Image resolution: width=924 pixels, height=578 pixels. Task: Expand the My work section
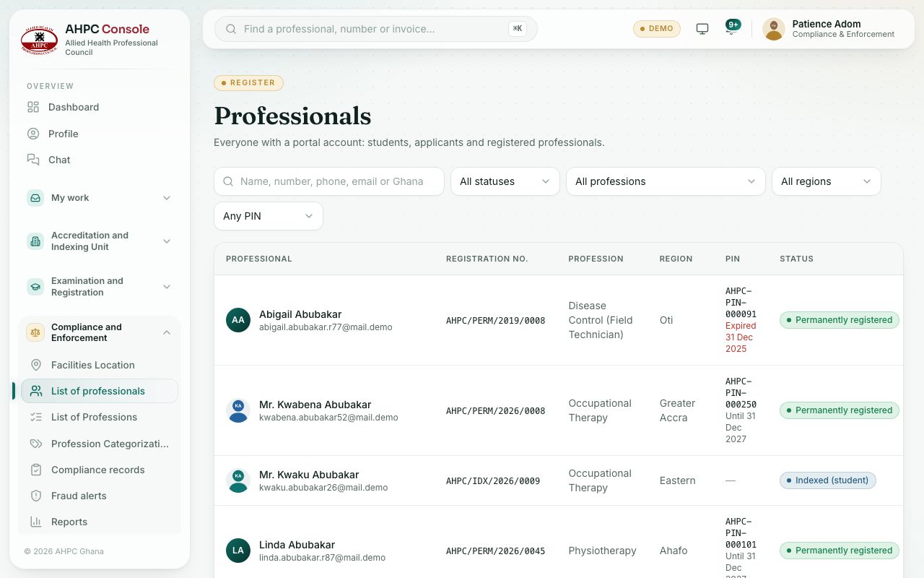100,198
